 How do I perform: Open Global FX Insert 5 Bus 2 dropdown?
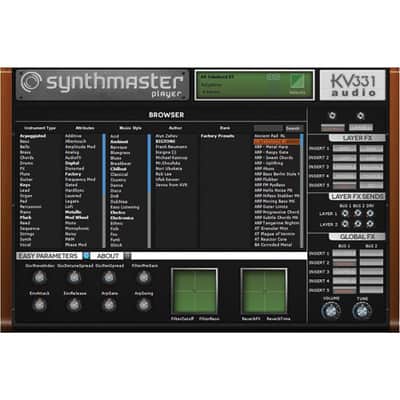[371, 290]
